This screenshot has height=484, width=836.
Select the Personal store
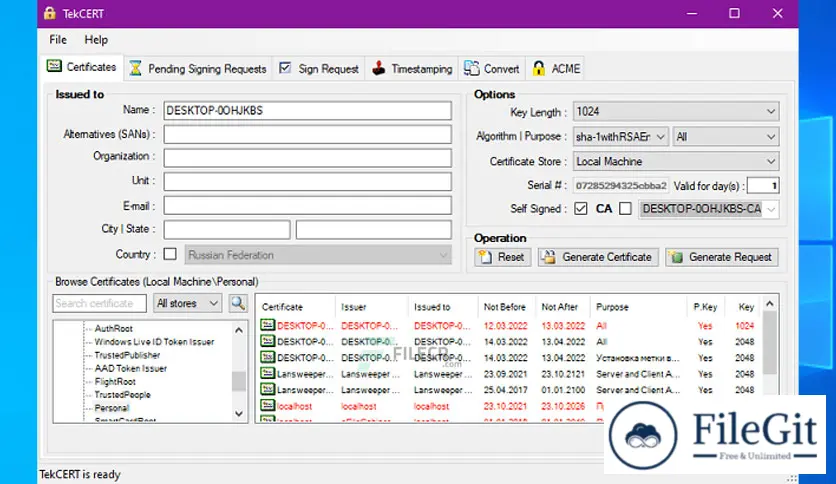[111, 408]
